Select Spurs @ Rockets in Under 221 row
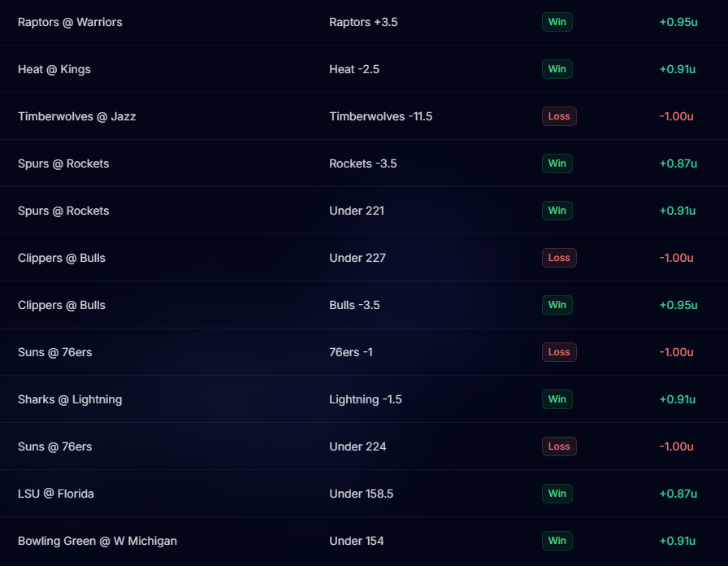This screenshot has width=728, height=566. (63, 211)
